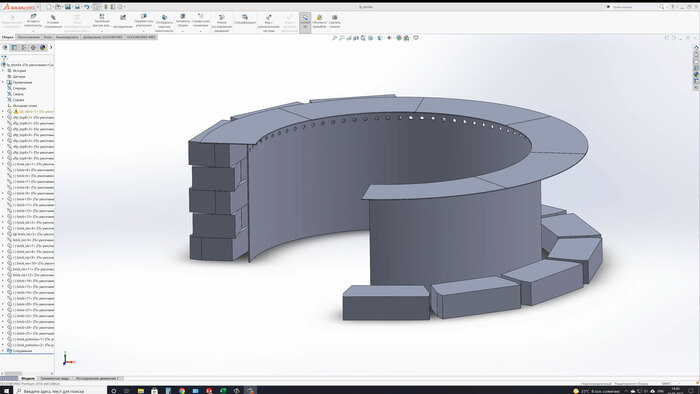Expand the Сопряжения folder at tree bottom
Screen dimensions: 700x394
coord(3,351)
